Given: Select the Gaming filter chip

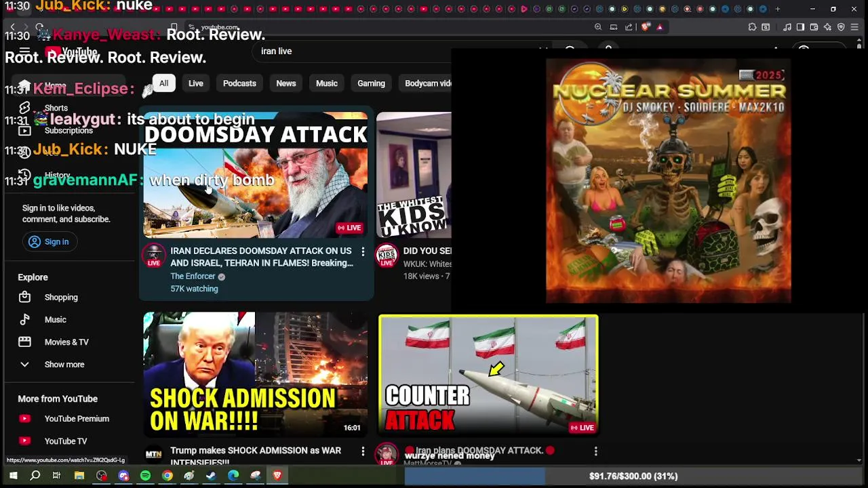Looking at the screenshot, I should click(x=371, y=83).
